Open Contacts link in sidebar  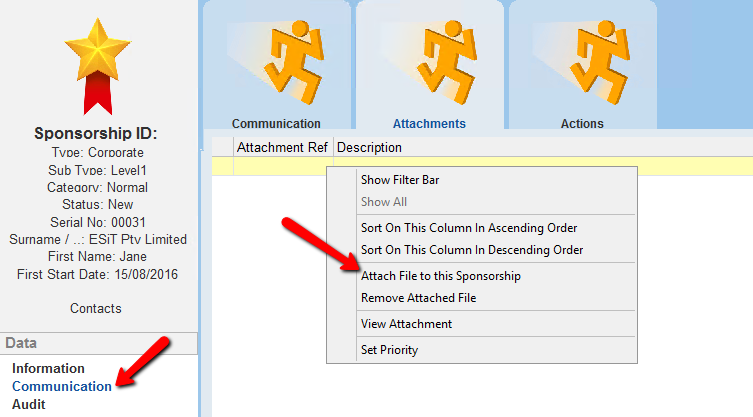click(96, 308)
